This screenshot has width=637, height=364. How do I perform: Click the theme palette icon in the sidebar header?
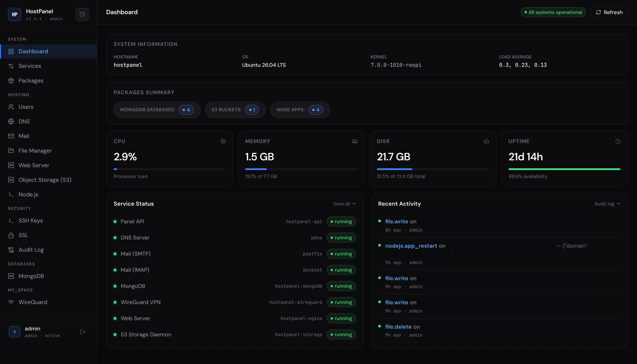tap(82, 14)
